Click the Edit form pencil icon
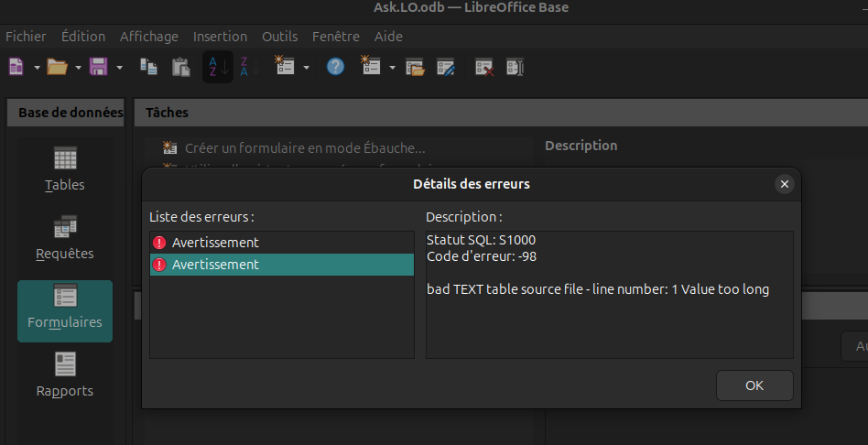 (x=446, y=67)
